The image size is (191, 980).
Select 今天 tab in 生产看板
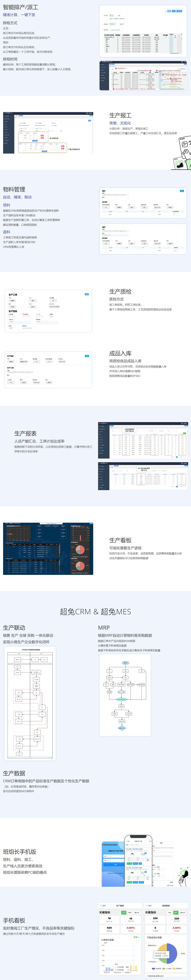tap(124, 913)
